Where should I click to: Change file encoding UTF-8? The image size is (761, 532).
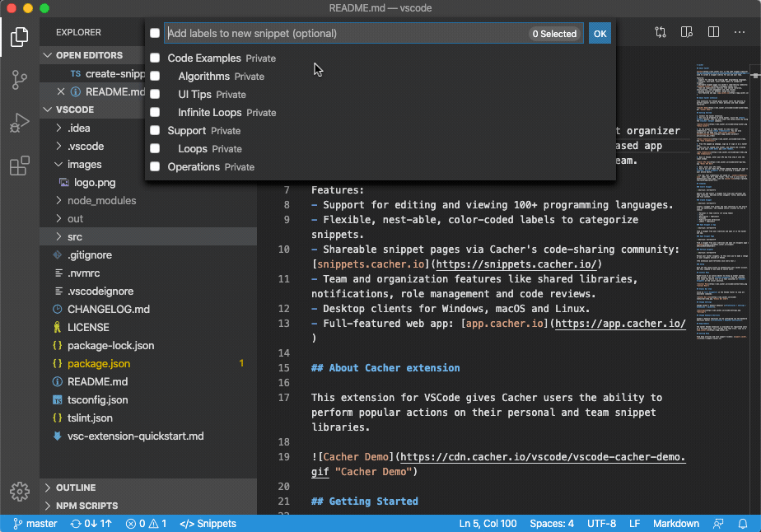[601, 524]
